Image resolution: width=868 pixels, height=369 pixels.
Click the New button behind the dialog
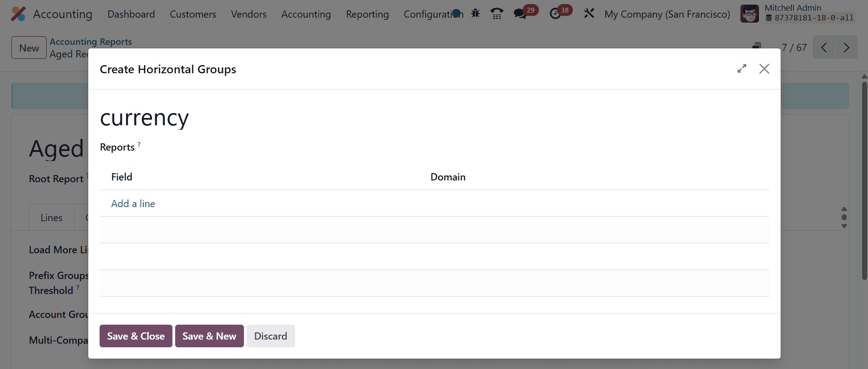point(29,47)
